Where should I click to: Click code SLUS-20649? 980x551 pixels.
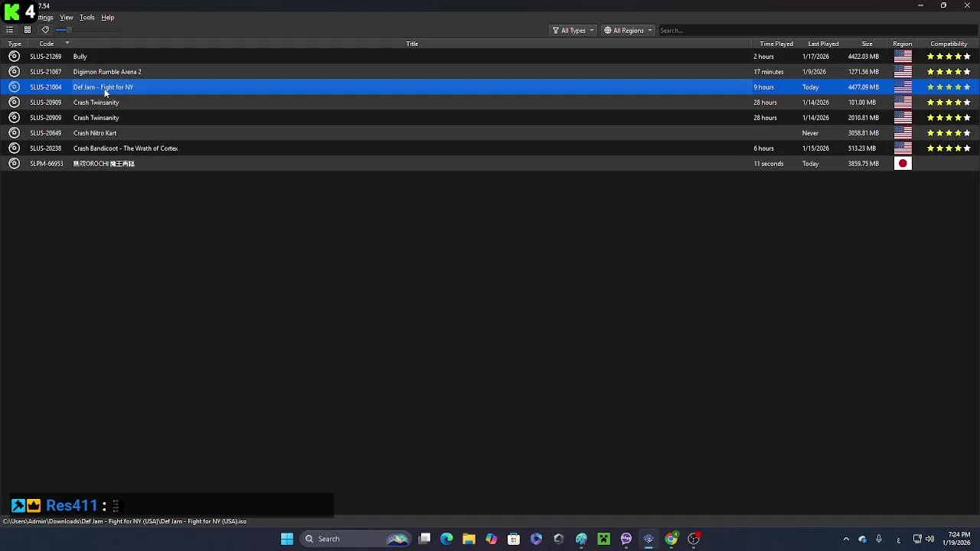pyautogui.click(x=46, y=133)
